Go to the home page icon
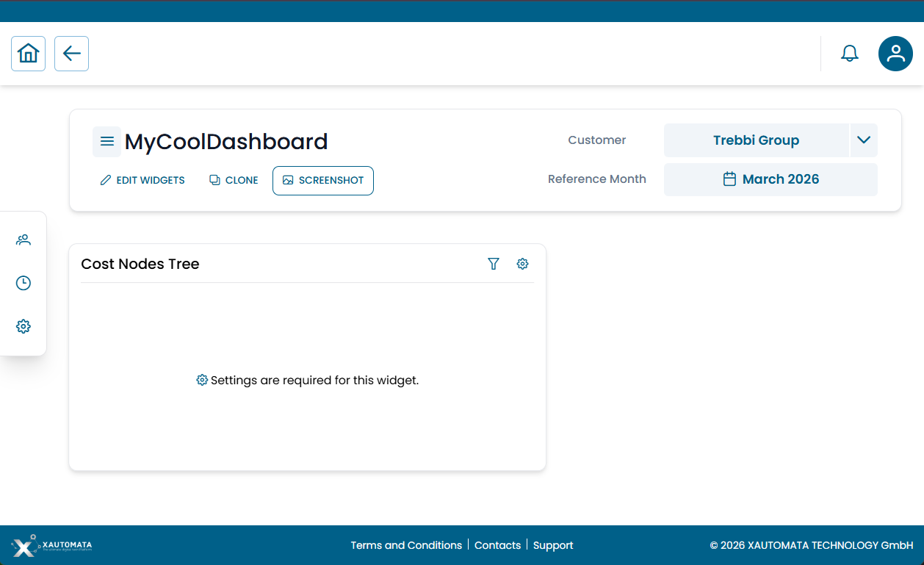 [x=28, y=54]
